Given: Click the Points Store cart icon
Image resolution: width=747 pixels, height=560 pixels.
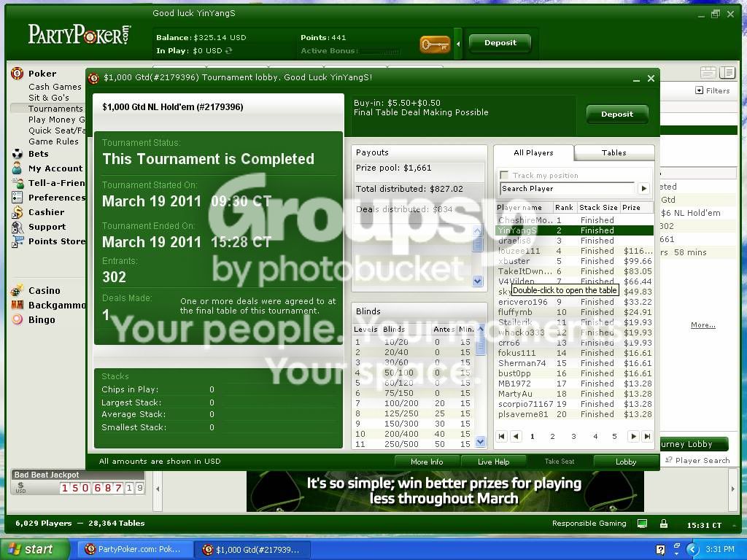Looking at the screenshot, I should (x=18, y=241).
